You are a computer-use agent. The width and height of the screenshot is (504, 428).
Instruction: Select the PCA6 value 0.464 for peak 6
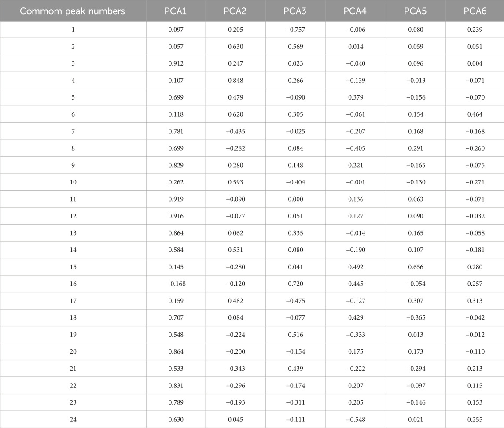tap(475, 114)
